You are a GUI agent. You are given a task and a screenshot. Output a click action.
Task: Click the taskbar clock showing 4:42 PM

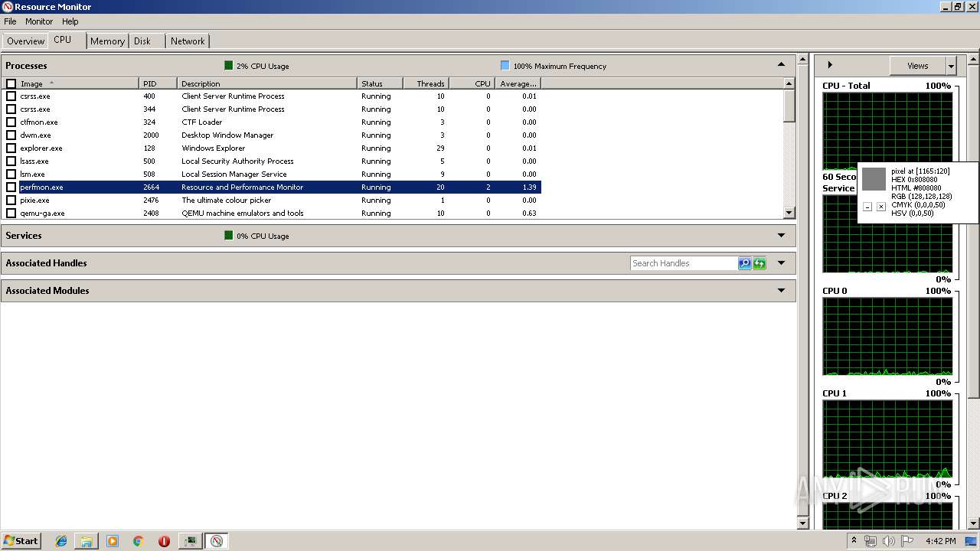pyautogui.click(x=940, y=541)
